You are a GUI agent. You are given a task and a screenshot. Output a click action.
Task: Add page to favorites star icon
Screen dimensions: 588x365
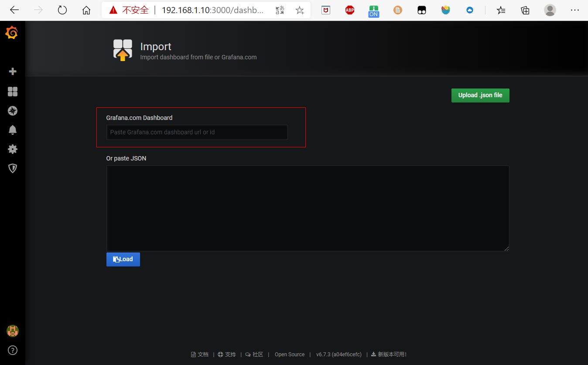(300, 10)
